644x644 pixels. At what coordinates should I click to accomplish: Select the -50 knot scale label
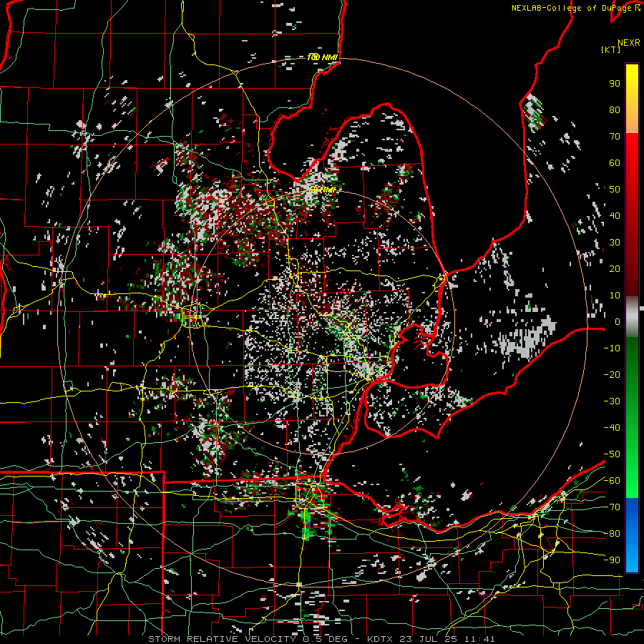tap(612, 454)
